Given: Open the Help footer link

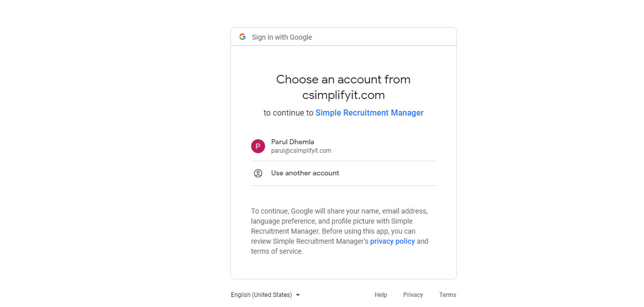Looking at the screenshot, I should [381, 295].
